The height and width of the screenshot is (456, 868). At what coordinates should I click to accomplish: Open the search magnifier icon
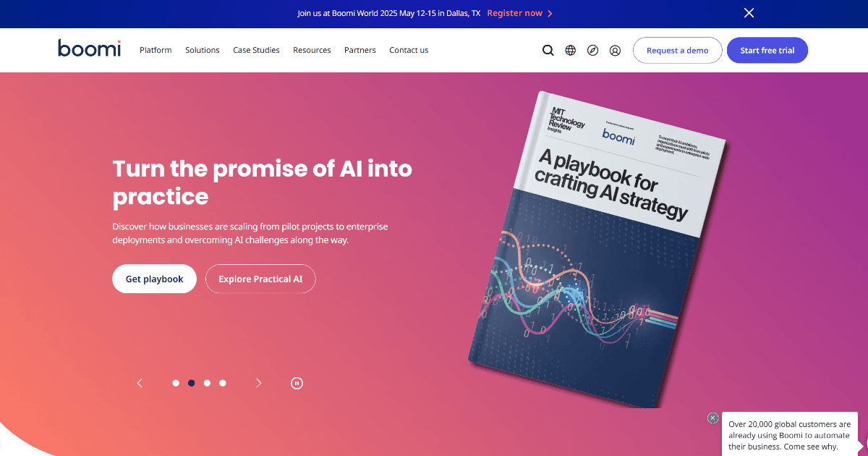click(x=548, y=51)
